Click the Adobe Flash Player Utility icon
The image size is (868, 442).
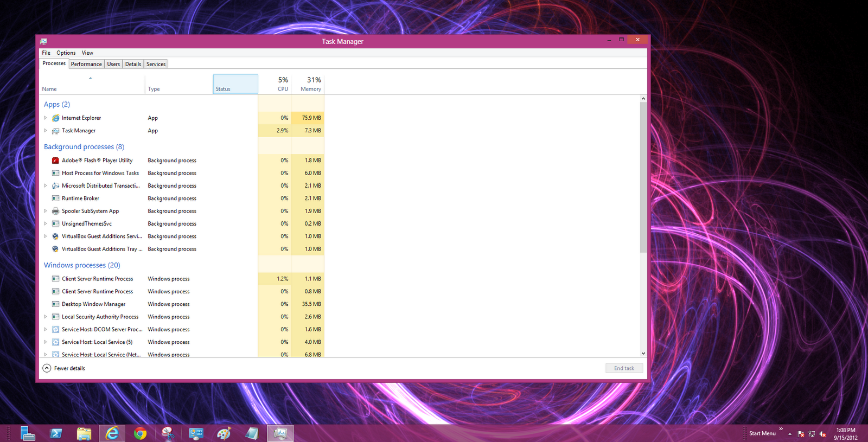coord(55,161)
